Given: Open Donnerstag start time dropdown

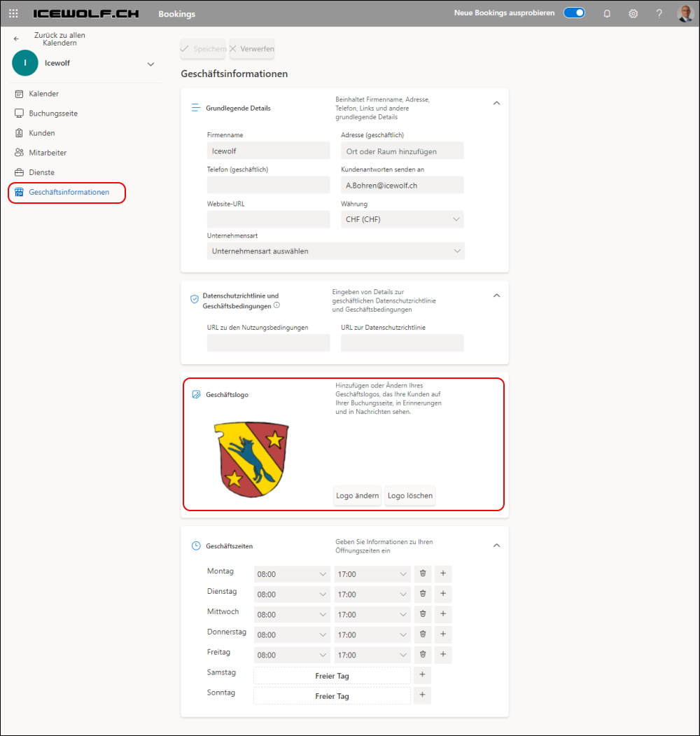Looking at the screenshot, I should (x=292, y=634).
